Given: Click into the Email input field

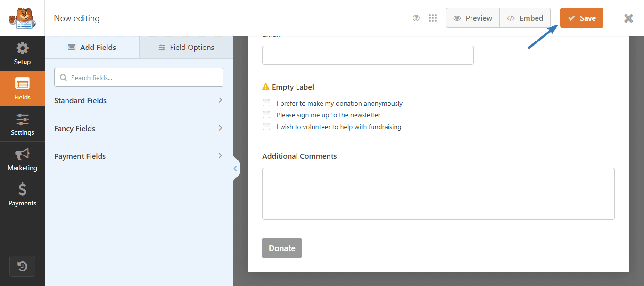Looking at the screenshot, I should pyautogui.click(x=368, y=55).
